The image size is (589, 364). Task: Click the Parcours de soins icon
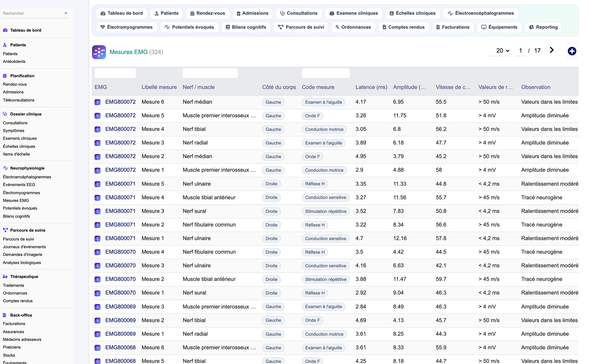click(5, 230)
